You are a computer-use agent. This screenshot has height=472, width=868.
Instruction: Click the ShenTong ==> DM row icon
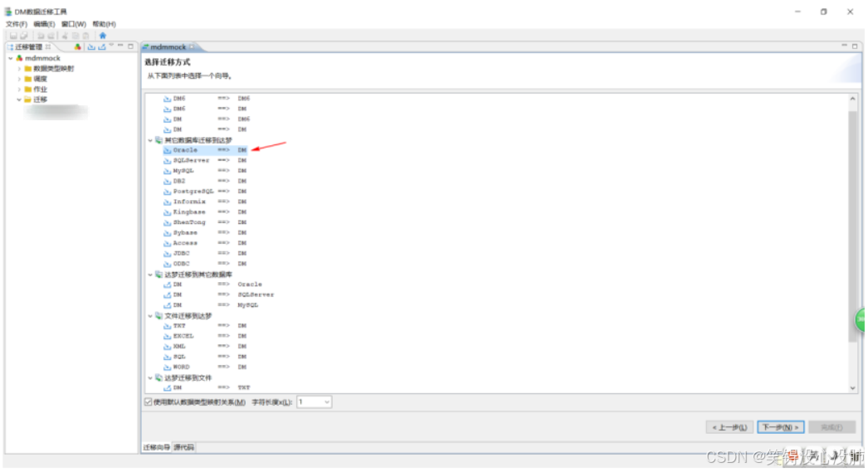click(167, 222)
